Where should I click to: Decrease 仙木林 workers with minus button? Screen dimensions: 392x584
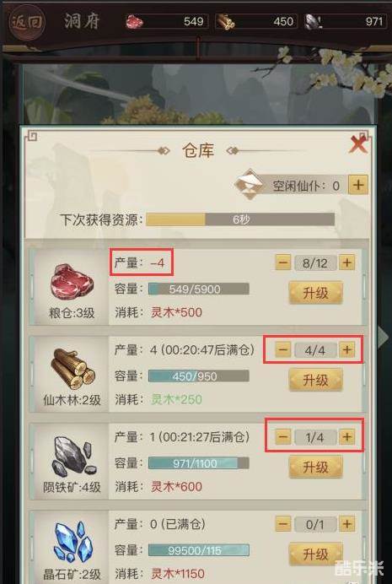tap(283, 349)
